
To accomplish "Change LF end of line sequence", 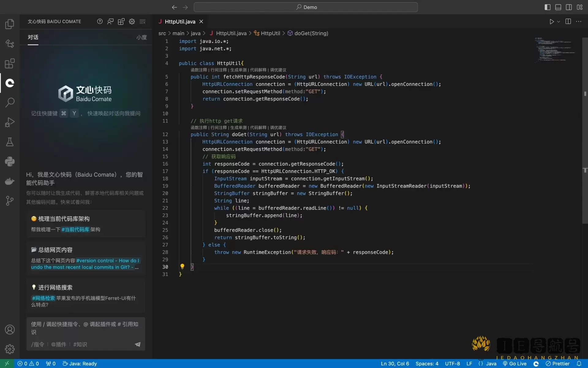I will pyautogui.click(x=469, y=363).
